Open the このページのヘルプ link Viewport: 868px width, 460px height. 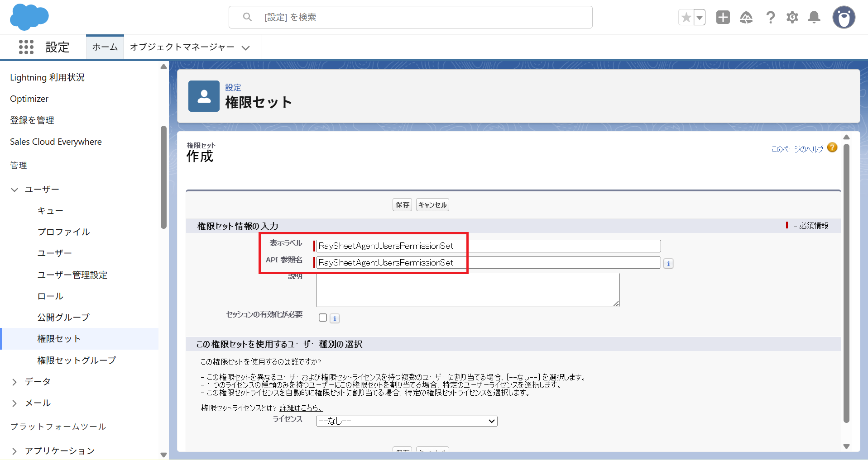click(x=797, y=149)
